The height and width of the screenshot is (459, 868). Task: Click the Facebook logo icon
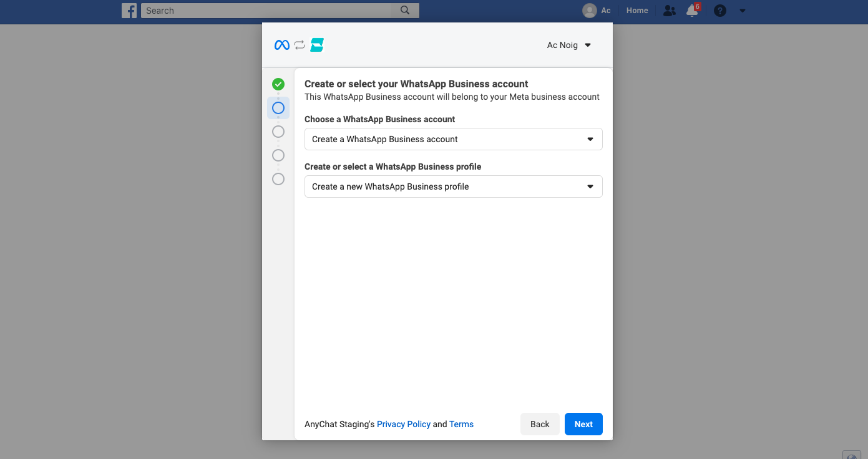click(x=129, y=11)
